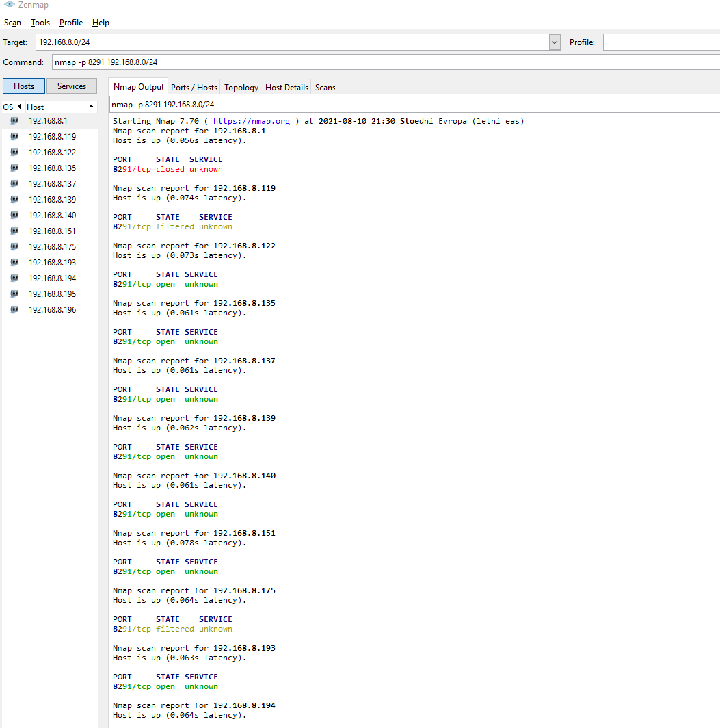This screenshot has height=728, width=720.
Task: Click the Zenmap eye icon in title bar
Action: click(x=9, y=4)
